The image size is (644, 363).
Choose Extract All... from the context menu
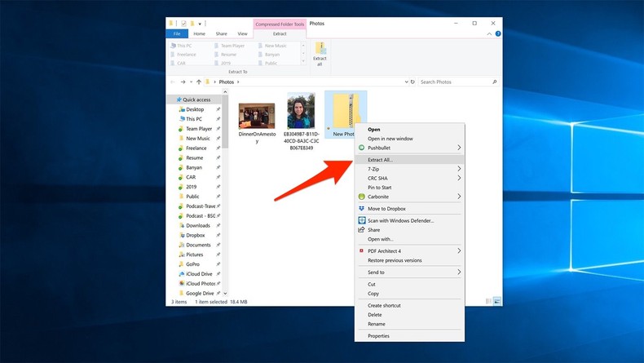[x=380, y=160]
